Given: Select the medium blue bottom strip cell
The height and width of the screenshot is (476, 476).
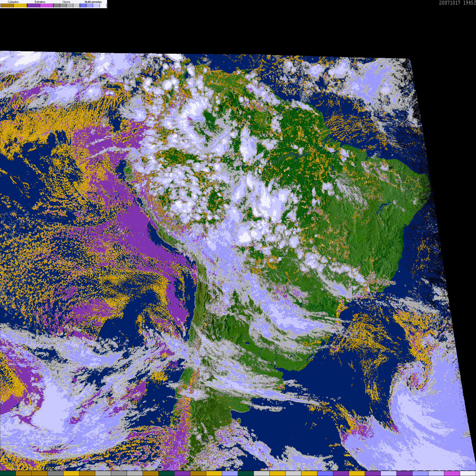Looking at the screenshot, I should (x=325, y=473).
